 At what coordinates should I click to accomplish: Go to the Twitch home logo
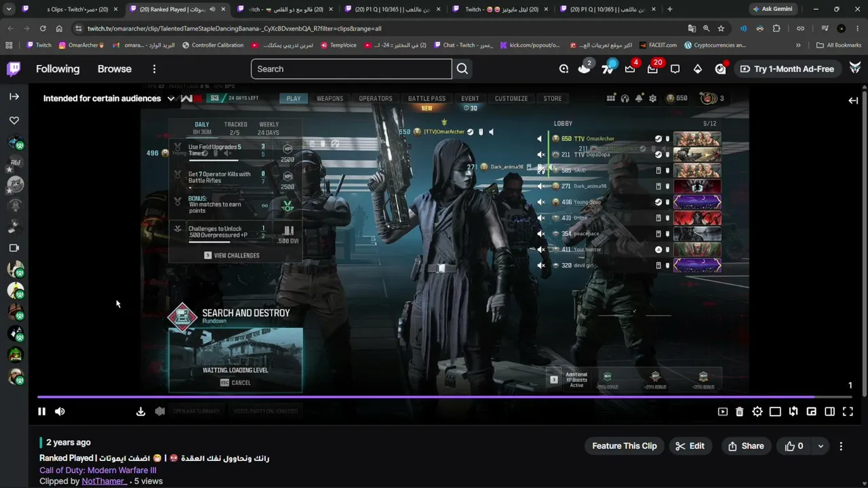click(x=14, y=69)
